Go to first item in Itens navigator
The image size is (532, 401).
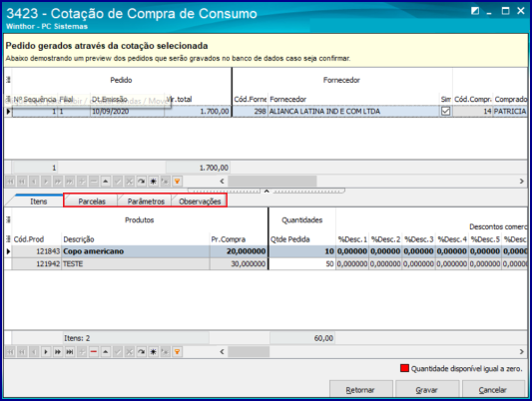click(x=10, y=352)
